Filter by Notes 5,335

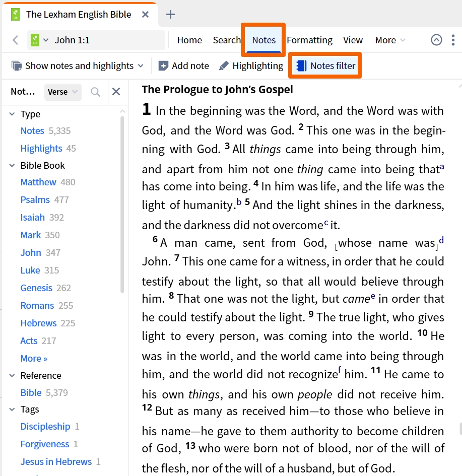[45, 131]
